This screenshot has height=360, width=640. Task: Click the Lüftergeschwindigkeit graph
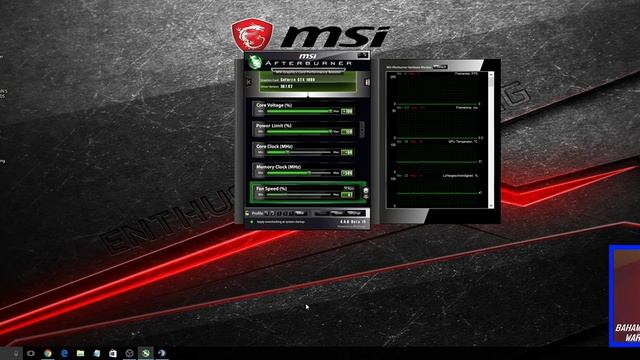click(437, 192)
